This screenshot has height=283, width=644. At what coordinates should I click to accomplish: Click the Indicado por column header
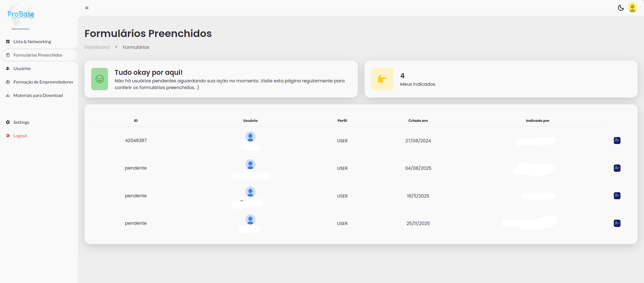538,120
